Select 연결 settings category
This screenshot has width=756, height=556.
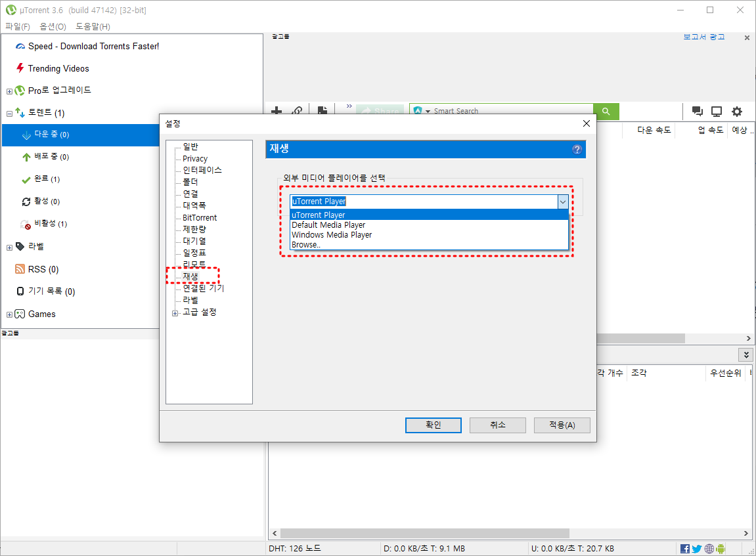pos(190,194)
